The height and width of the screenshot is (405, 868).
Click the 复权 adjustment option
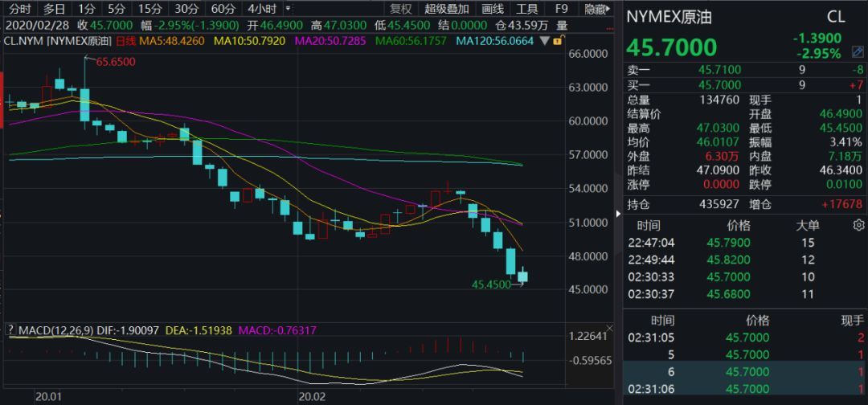(401, 9)
